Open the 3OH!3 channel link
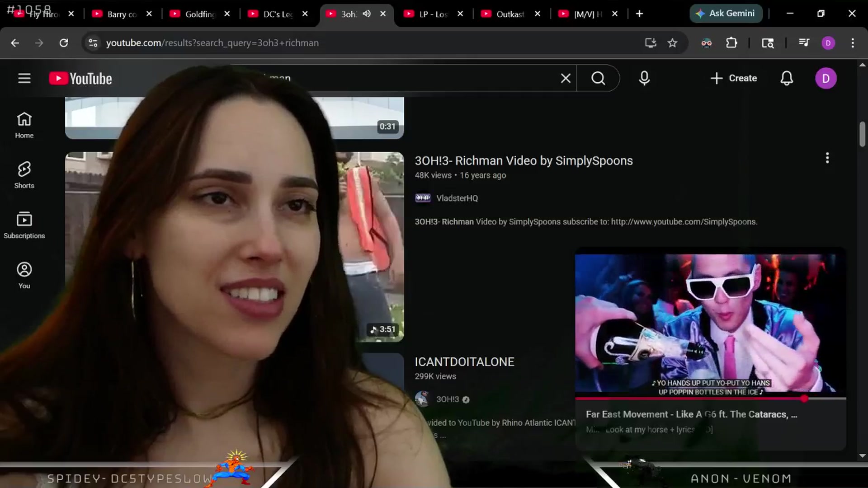The width and height of the screenshot is (868, 488). 448,399
